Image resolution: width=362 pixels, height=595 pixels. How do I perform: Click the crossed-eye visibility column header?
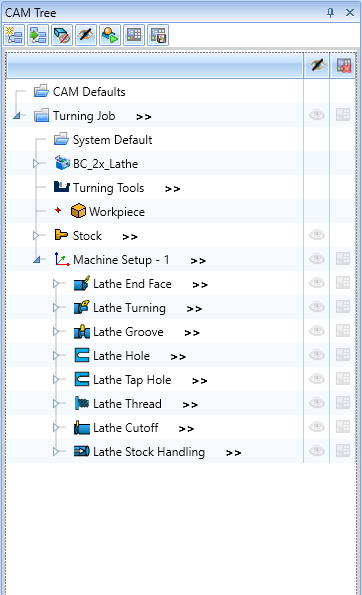[x=317, y=65]
